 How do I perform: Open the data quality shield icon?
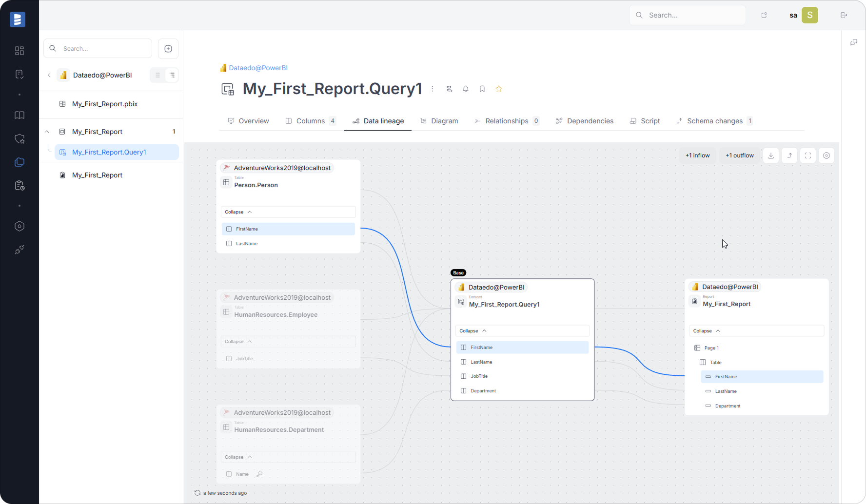pos(20,139)
